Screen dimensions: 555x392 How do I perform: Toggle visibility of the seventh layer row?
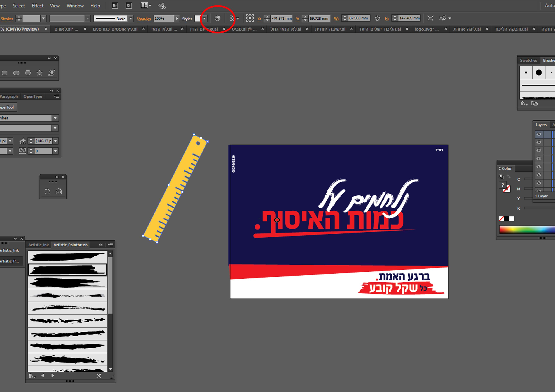click(x=539, y=183)
